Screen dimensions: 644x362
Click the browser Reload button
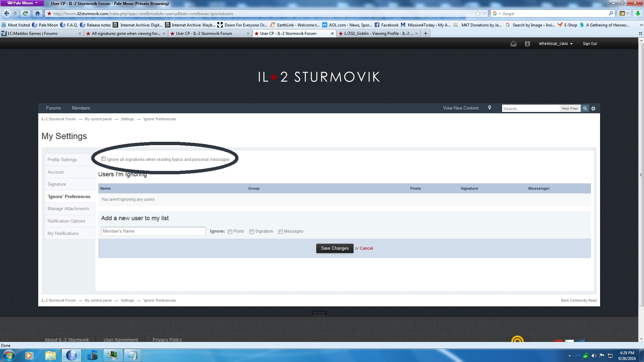(25, 13)
